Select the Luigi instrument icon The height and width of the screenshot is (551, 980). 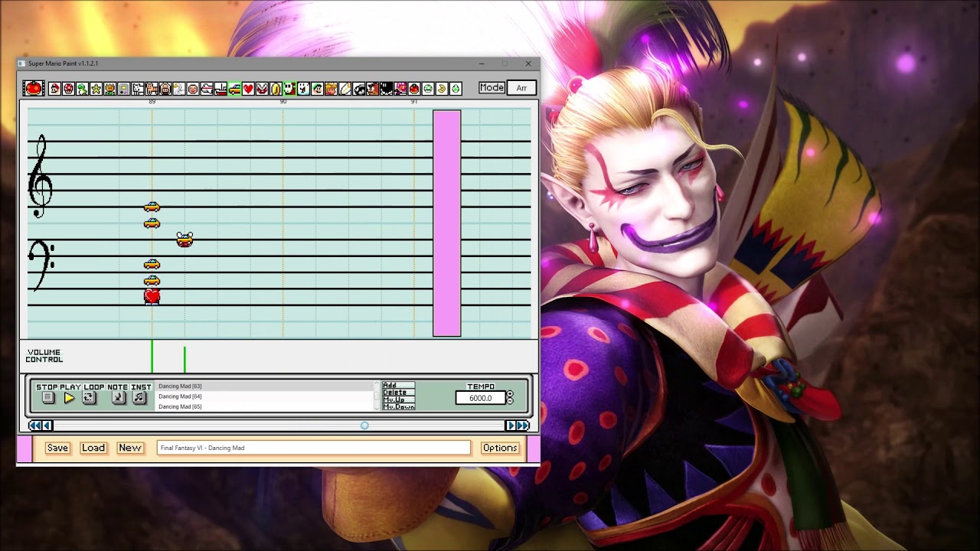pyautogui.click(x=317, y=89)
